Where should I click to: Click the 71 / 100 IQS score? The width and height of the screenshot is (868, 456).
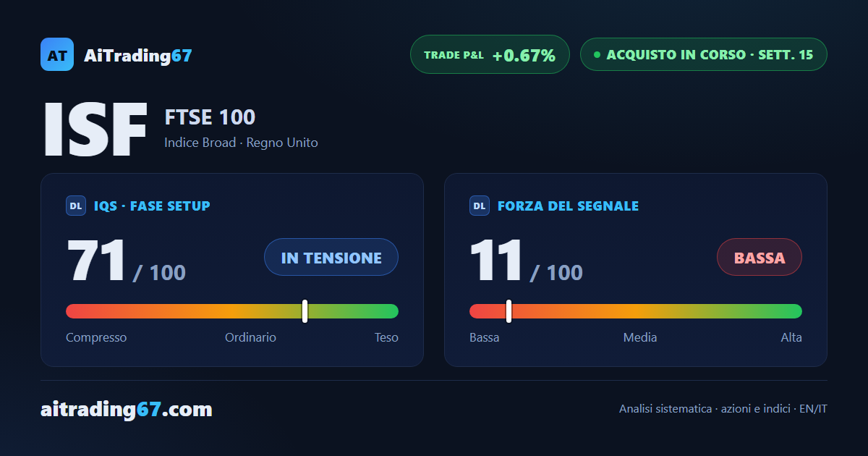126,261
